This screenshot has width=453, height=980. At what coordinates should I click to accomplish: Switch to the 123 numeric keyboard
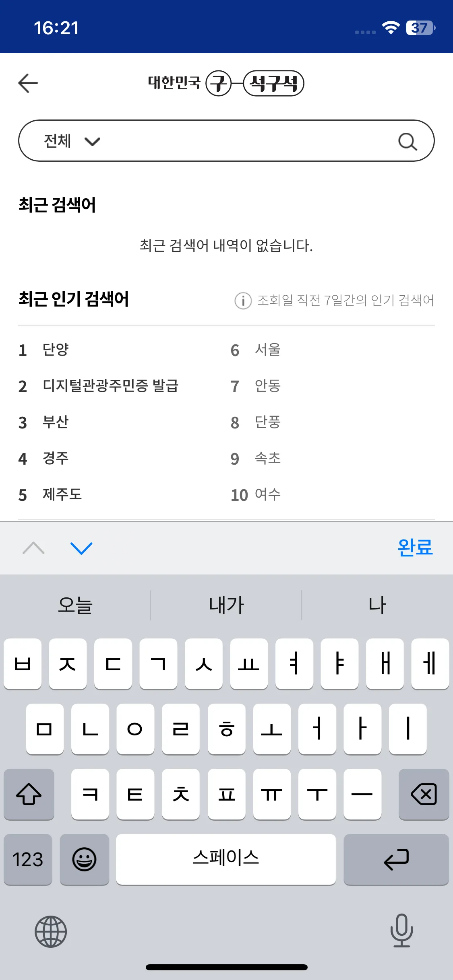tap(28, 859)
